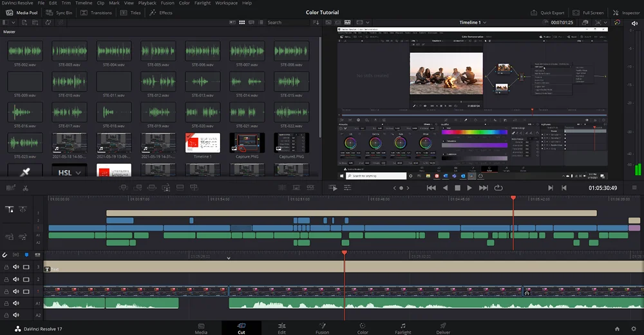
Task: Switch to the Fusion page
Action: 322,329
